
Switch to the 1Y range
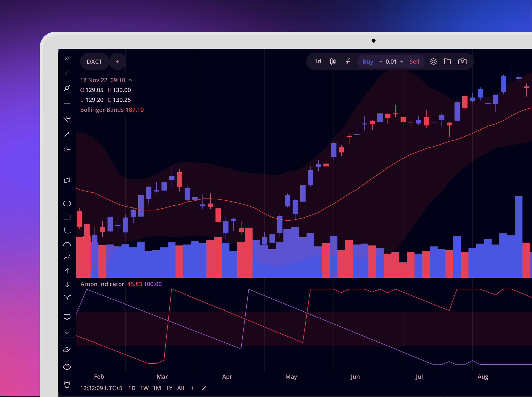[169, 388]
